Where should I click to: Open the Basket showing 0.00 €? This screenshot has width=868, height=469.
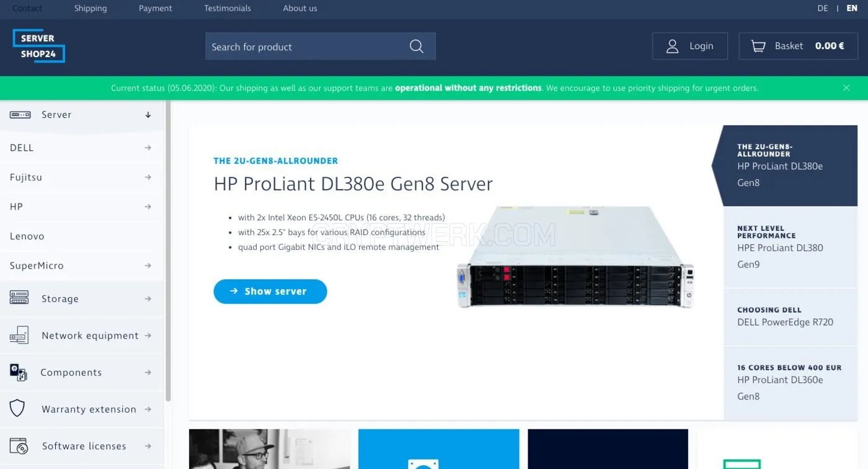point(799,46)
